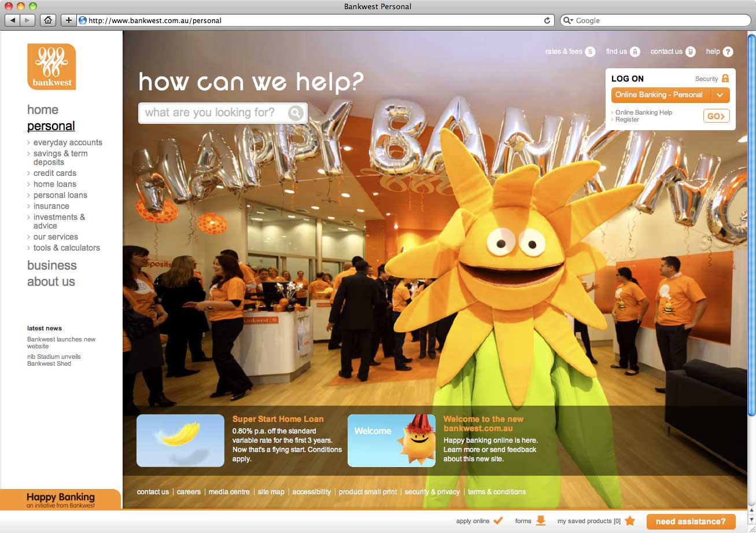This screenshot has width=756, height=533.
Task: Click the rates & fees dollar icon
Action: point(590,52)
